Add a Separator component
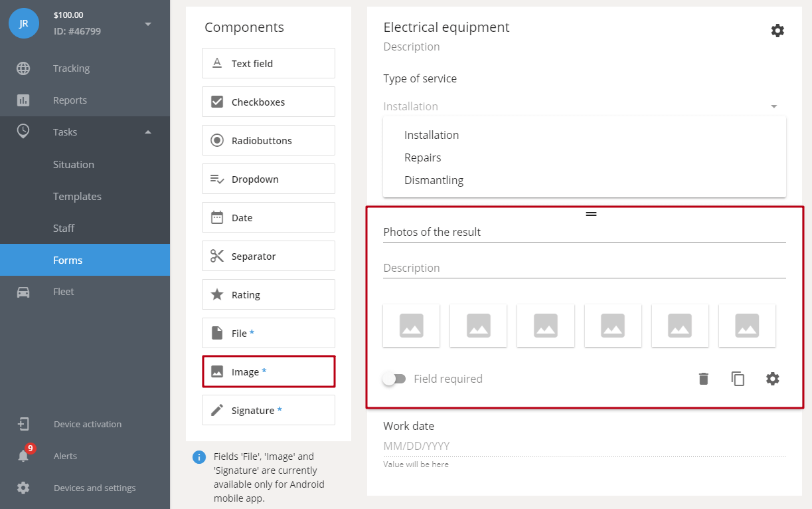This screenshot has height=509, width=812. [x=268, y=256]
